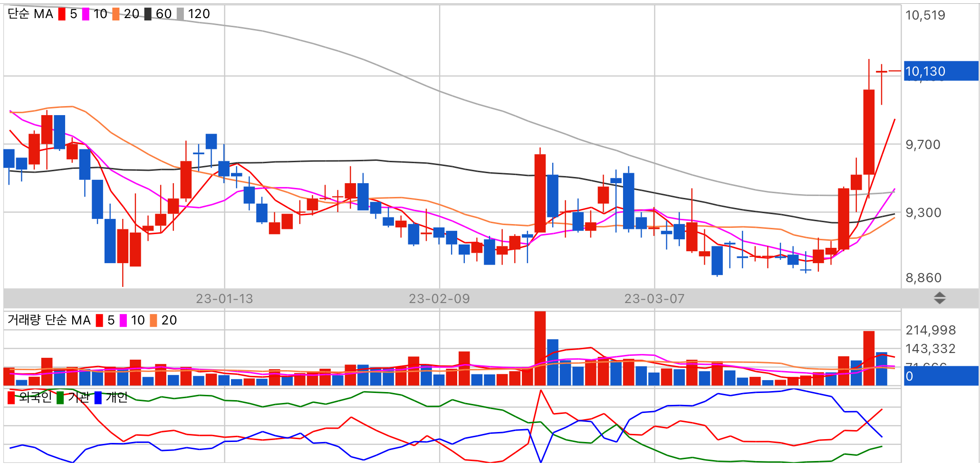
Task: Click the blue 0 value label
Action: point(941,376)
